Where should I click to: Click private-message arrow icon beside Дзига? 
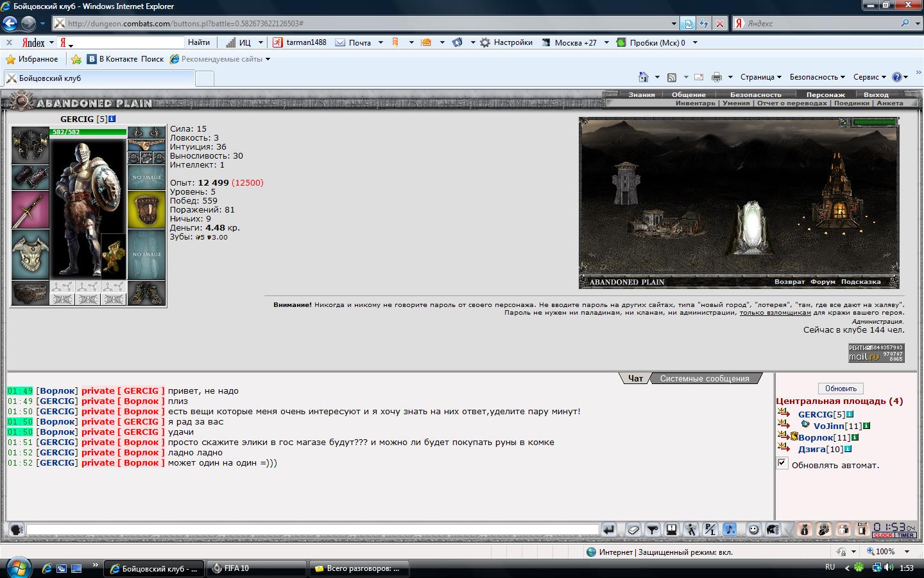pos(783,448)
